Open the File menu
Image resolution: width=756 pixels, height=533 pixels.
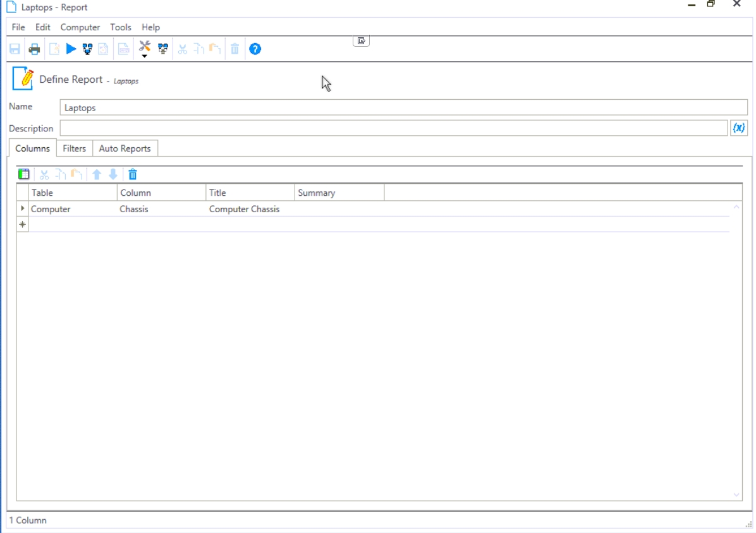pos(18,27)
